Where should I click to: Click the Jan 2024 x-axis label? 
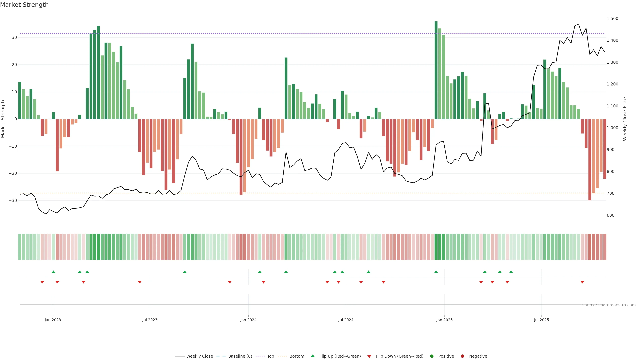point(248,320)
